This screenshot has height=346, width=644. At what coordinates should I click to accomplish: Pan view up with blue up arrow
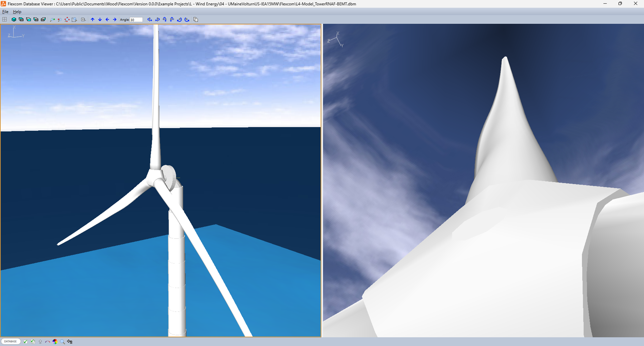pos(93,20)
